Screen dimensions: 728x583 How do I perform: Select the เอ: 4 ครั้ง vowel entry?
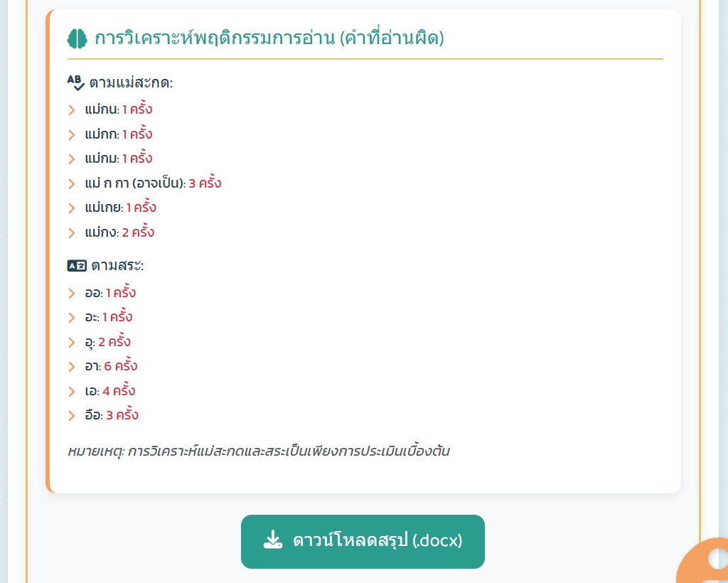pyautogui.click(x=109, y=391)
